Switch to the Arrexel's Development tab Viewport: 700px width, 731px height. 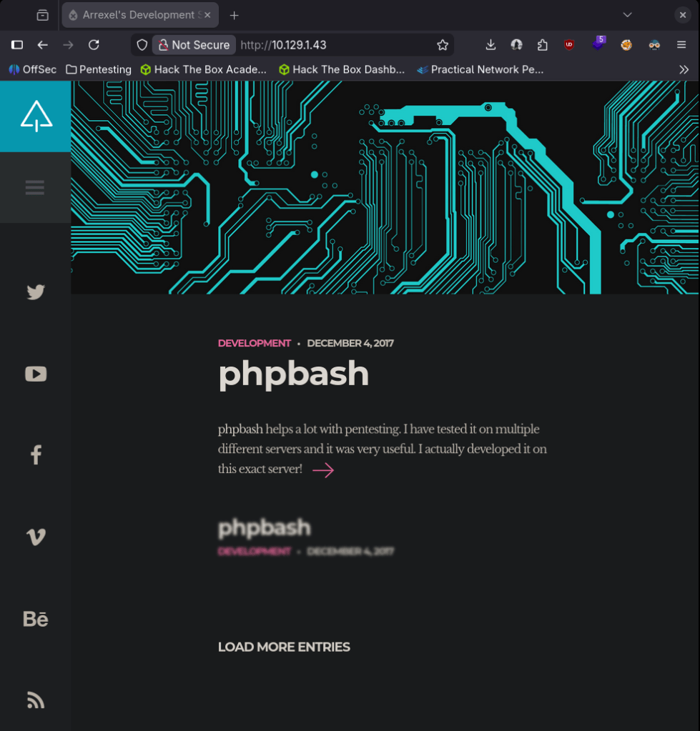tap(139, 15)
